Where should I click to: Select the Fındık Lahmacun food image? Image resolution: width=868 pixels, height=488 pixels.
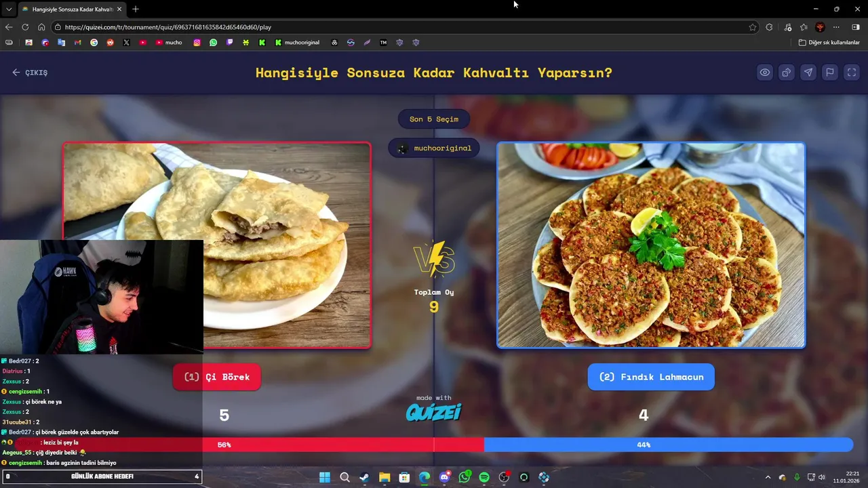651,245
